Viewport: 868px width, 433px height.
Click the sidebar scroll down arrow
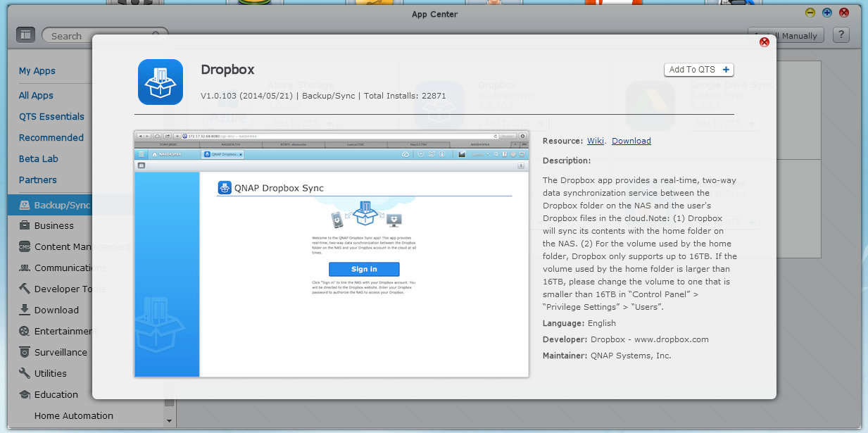coord(169,420)
